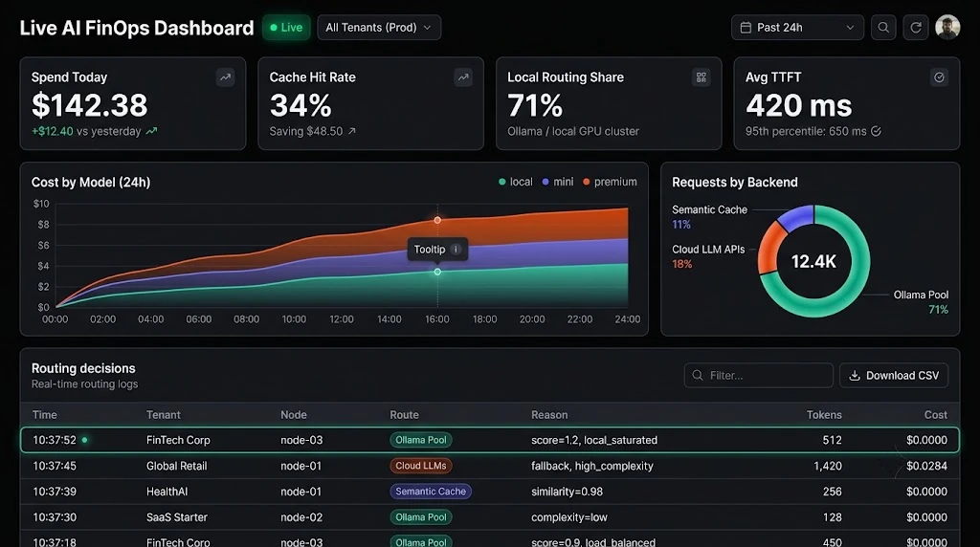The width and height of the screenshot is (980, 547).
Task: Click the calendar icon in Past 24h selector
Action: [746, 28]
